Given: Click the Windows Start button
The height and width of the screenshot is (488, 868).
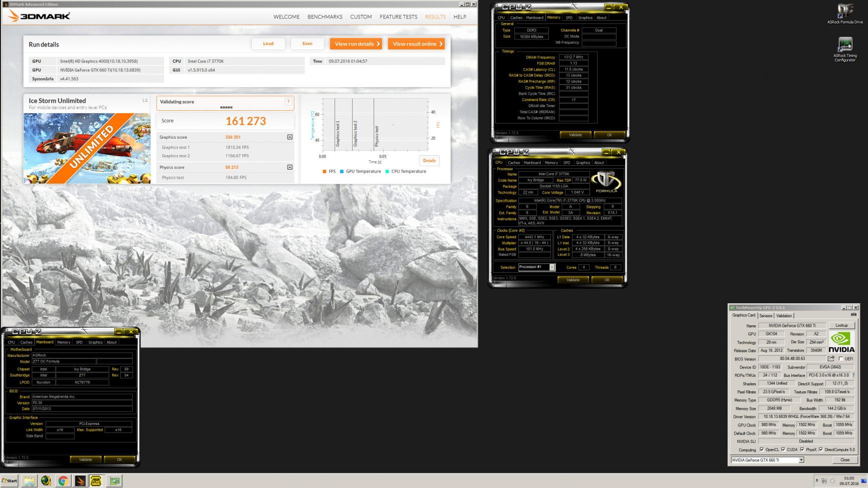Looking at the screenshot, I should tap(10, 481).
